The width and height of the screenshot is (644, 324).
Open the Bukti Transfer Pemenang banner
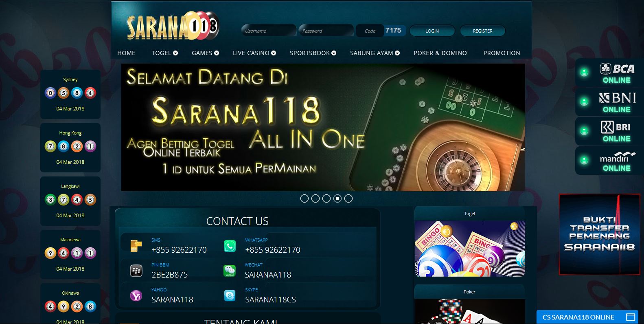(x=599, y=234)
